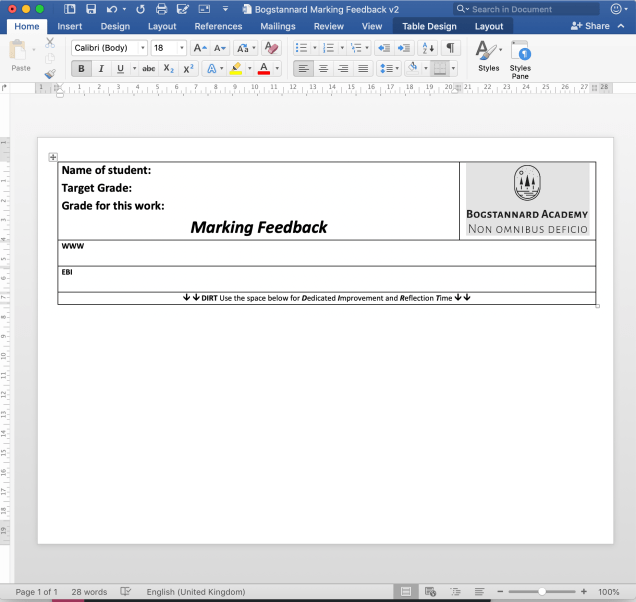
Task: Click the spelling proofing icon in status bar
Action: (x=126, y=591)
